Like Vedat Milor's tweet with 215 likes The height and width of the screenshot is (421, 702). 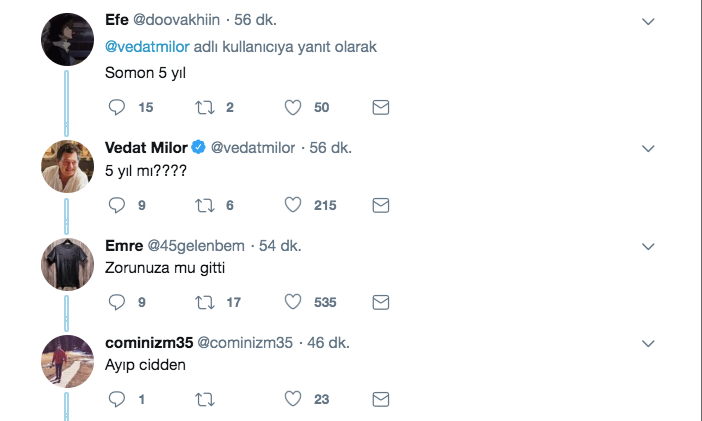(293, 205)
